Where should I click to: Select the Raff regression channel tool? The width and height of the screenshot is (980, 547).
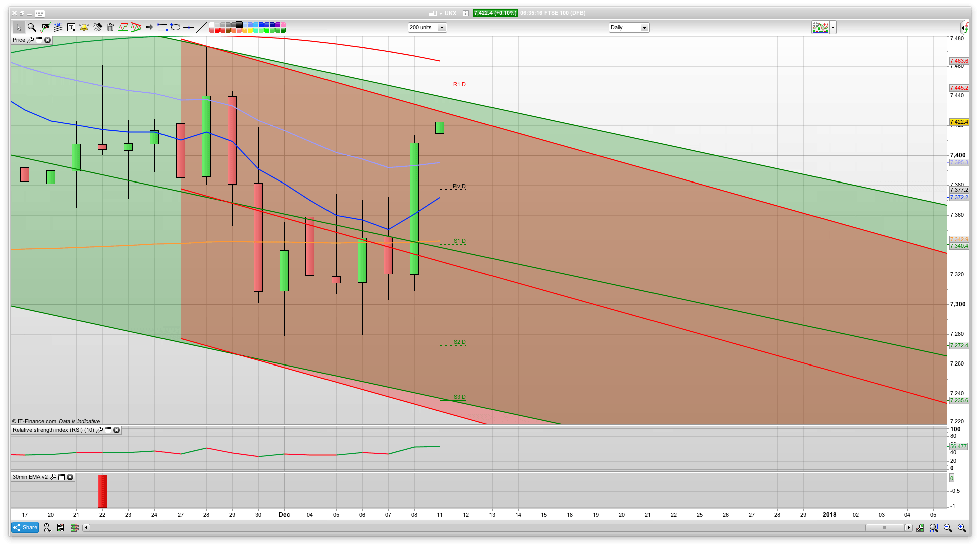coord(58,27)
